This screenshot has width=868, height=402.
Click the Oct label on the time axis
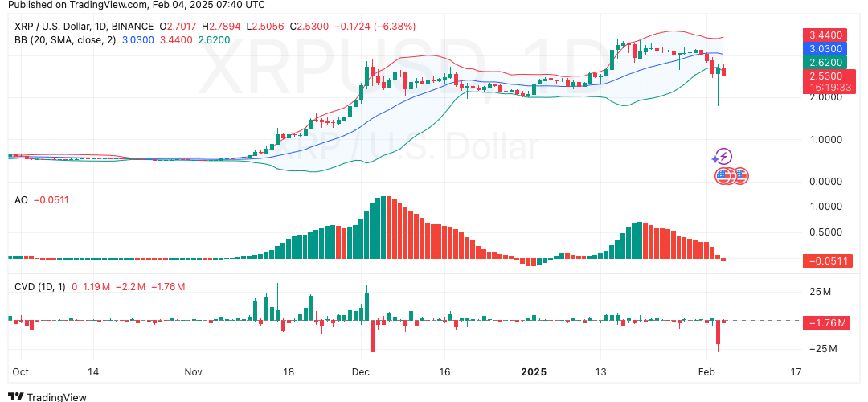click(20, 373)
